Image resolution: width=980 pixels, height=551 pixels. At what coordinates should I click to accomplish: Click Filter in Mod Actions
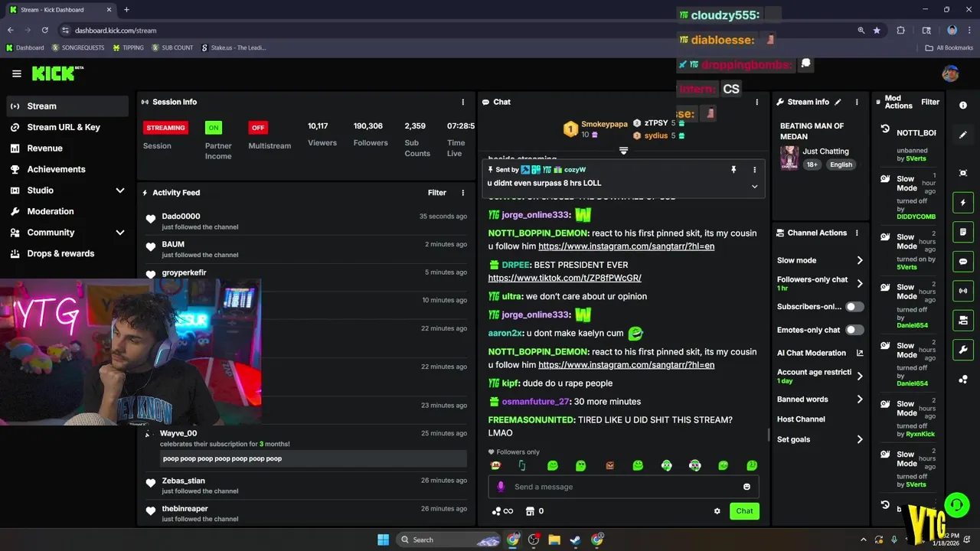[x=930, y=102]
